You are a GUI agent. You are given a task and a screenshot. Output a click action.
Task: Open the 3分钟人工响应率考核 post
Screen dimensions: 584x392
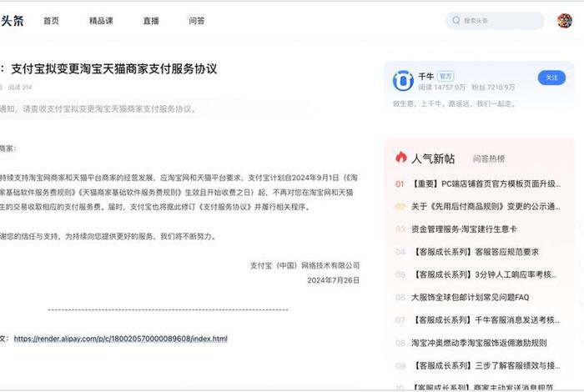tap(484, 274)
